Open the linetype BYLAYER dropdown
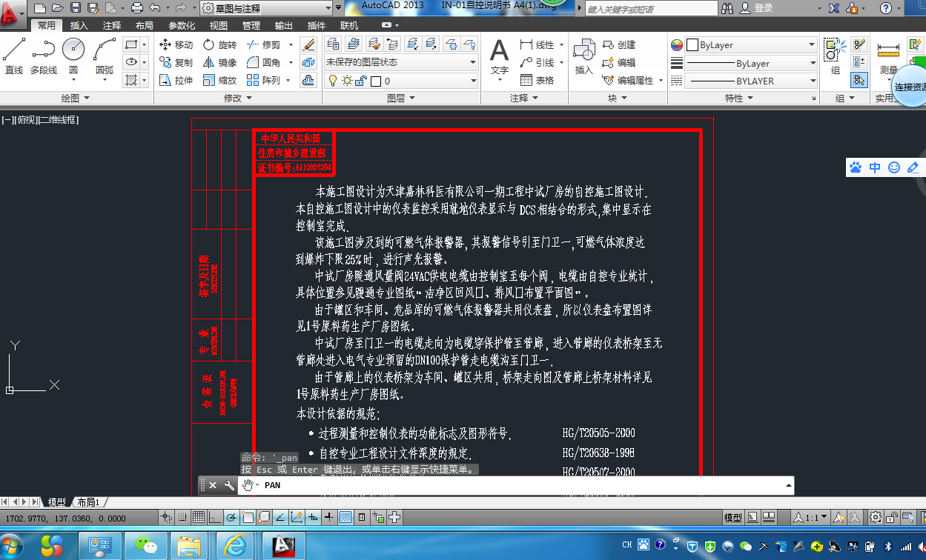The height and width of the screenshot is (560, 926). 752,81
